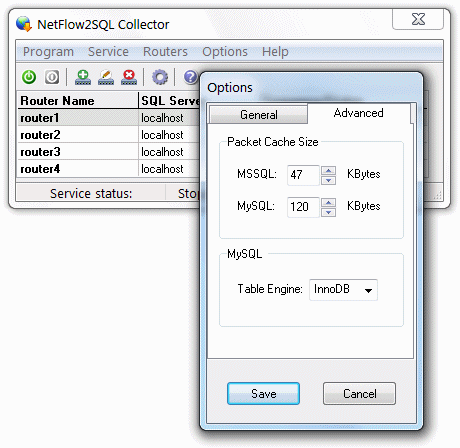The height and width of the screenshot is (448, 460).
Task: Click the Delete router red X icon
Action: [x=129, y=77]
